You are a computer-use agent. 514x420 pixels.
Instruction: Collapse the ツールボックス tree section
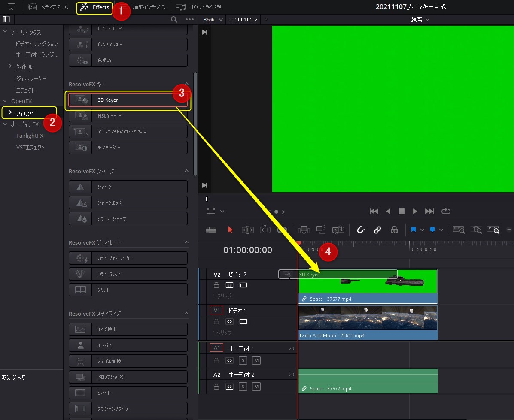pos(5,32)
